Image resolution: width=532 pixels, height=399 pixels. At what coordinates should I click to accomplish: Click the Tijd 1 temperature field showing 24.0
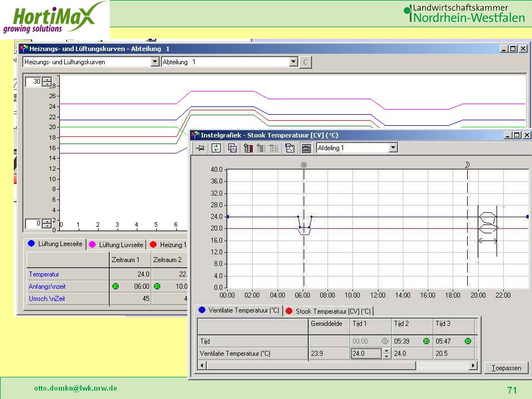[x=366, y=353]
